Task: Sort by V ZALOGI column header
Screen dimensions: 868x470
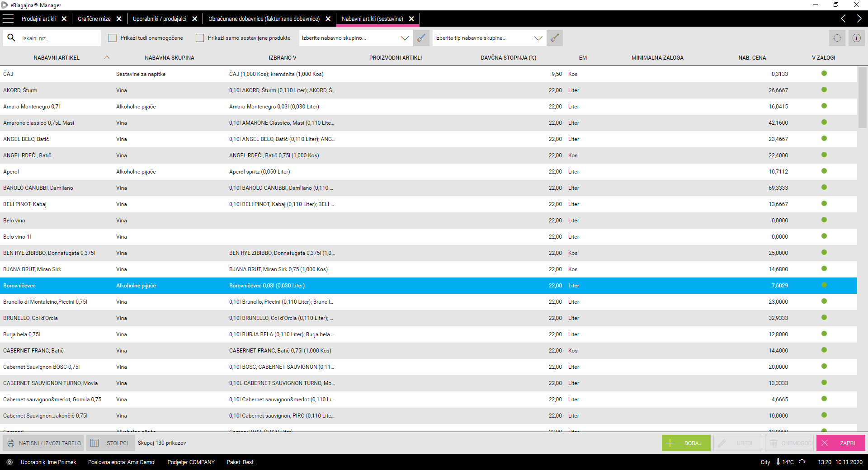Action: 824,57
